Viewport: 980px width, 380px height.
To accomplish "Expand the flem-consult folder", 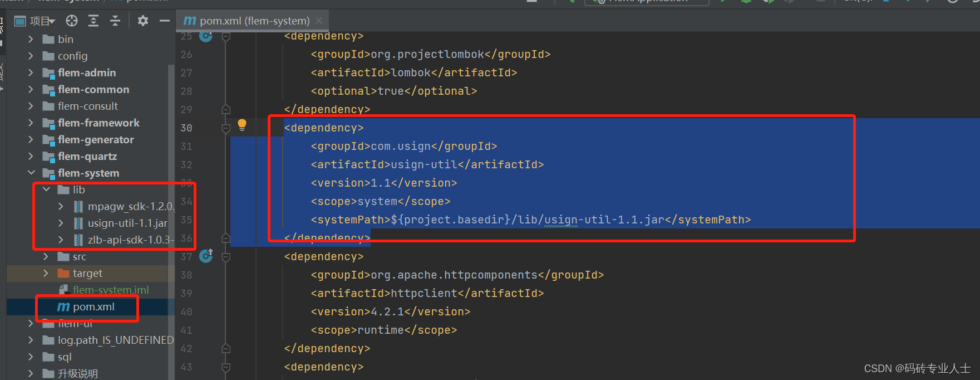I will coord(31,106).
